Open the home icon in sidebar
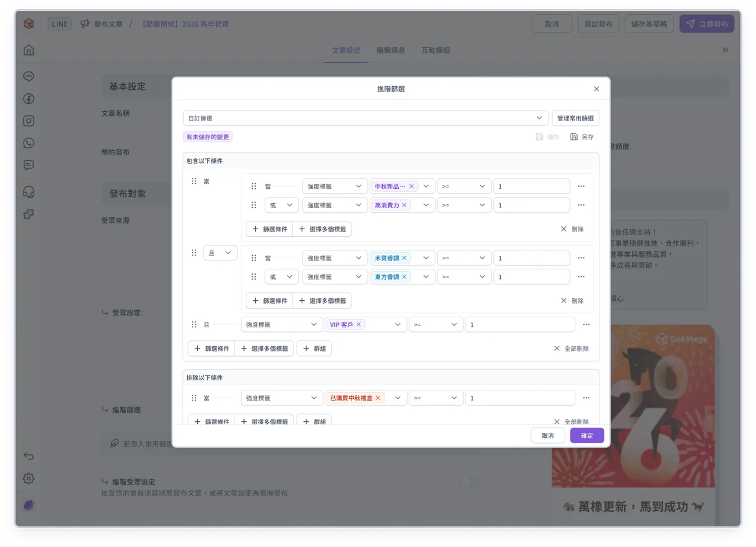 tap(28, 50)
